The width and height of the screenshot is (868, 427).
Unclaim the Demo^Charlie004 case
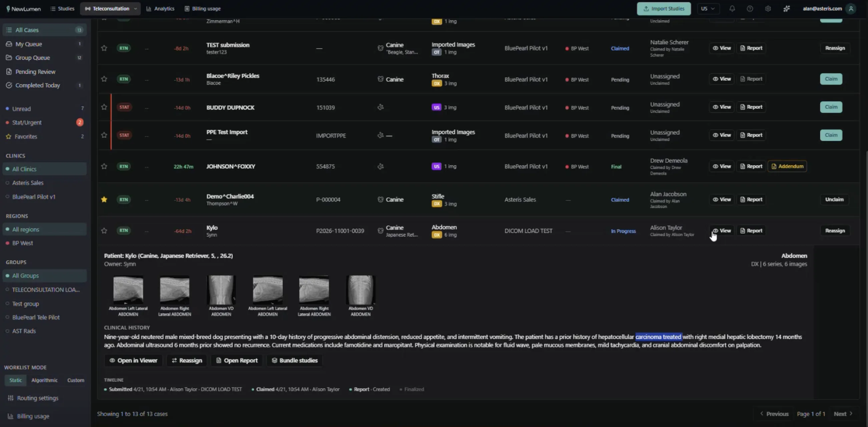tap(834, 199)
